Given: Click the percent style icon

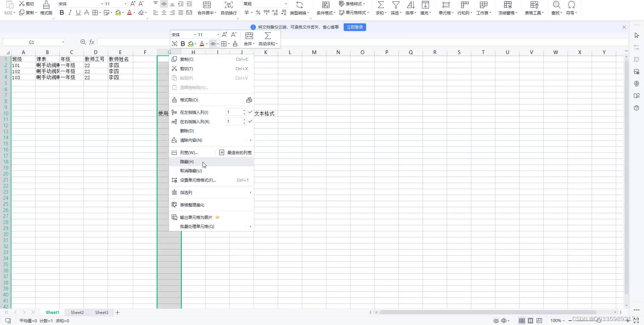Looking at the screenshot, I should click(x=258, y=12).
